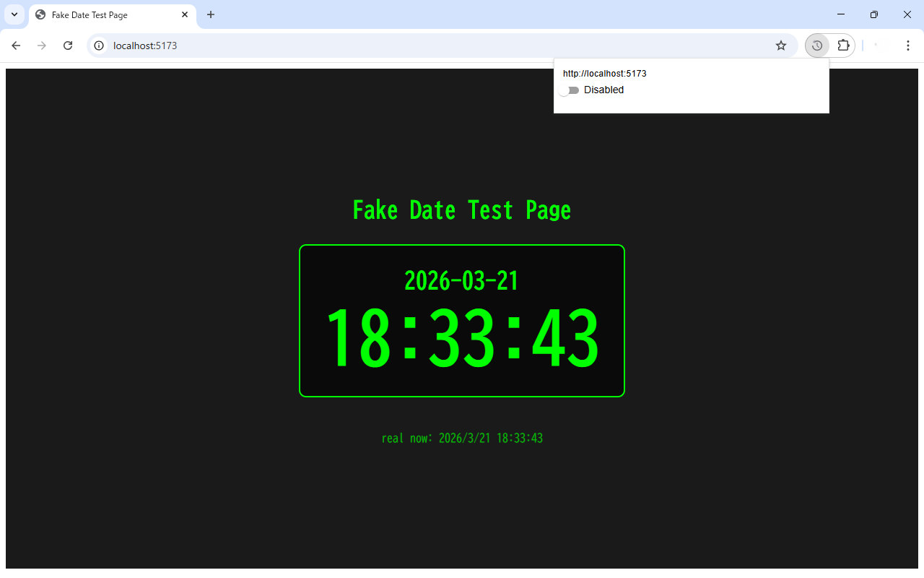This screenshot has height=578, width=924.
Task: Go forward to the next page
Action: (x=42, y=46)
